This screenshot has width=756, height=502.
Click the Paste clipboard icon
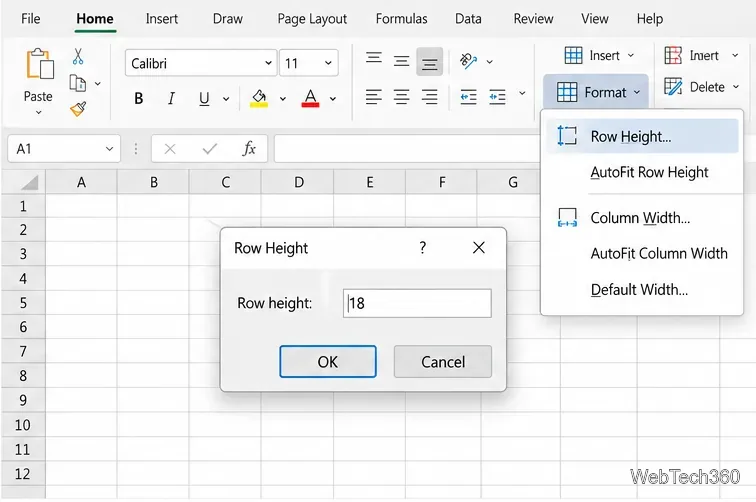(40, 64)
